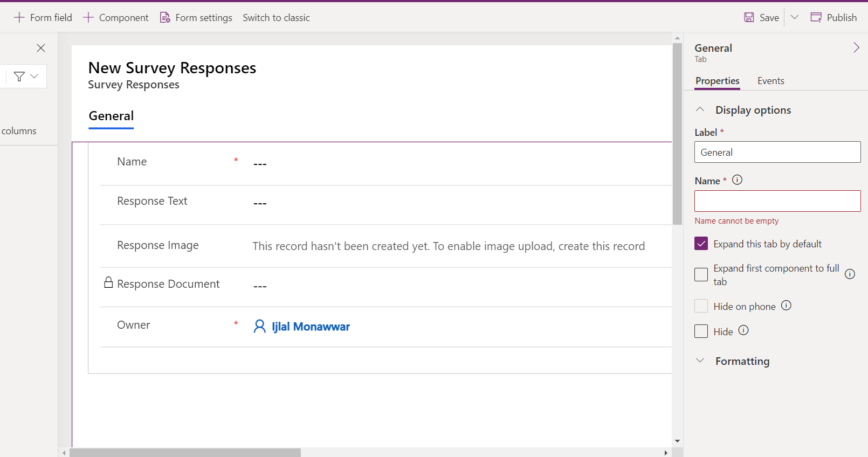
Task: Collapse the Display options section
Action: [x=700, y=109]
